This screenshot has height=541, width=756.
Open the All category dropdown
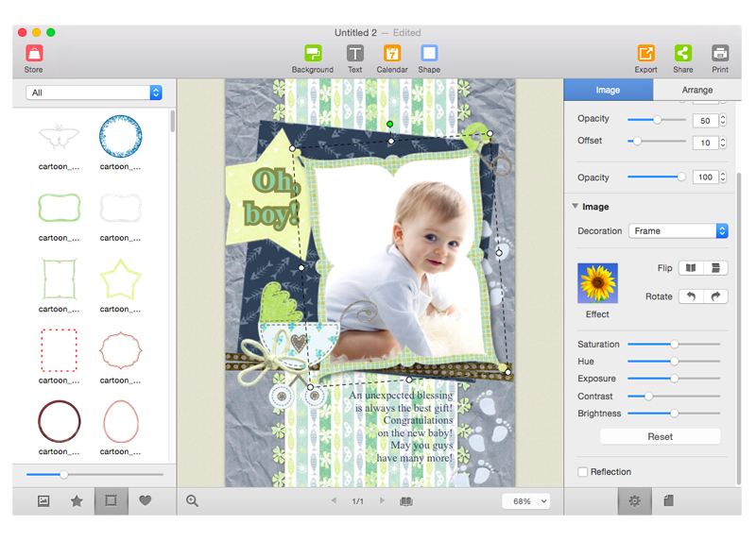(94, 93)
